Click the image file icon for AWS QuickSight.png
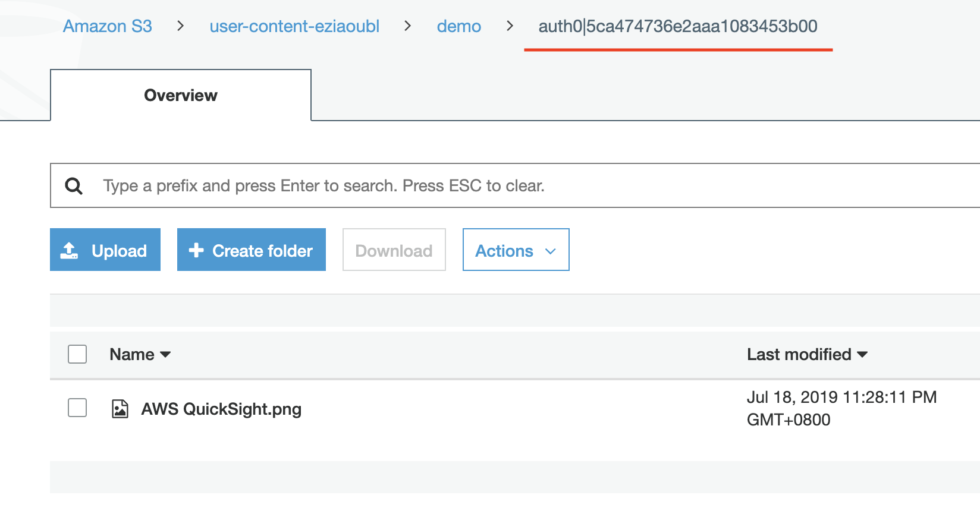The height and width of the screenshot is (511, 980). point(120,409)
